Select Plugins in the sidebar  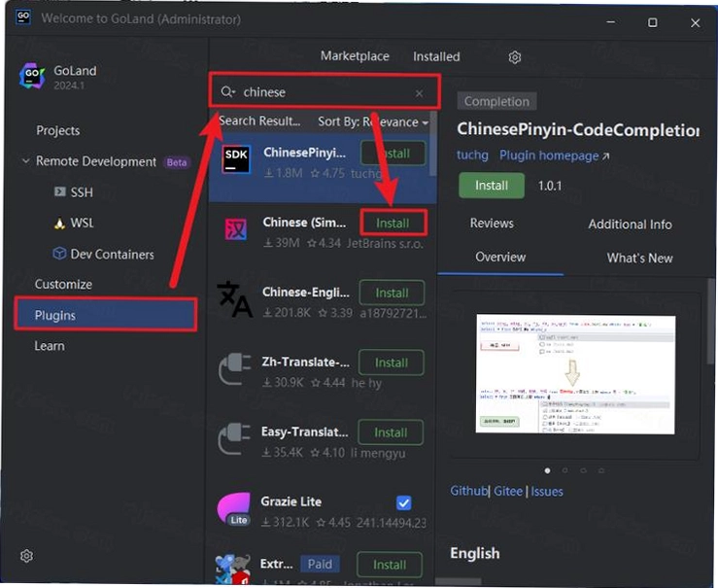tap(106, 315)
